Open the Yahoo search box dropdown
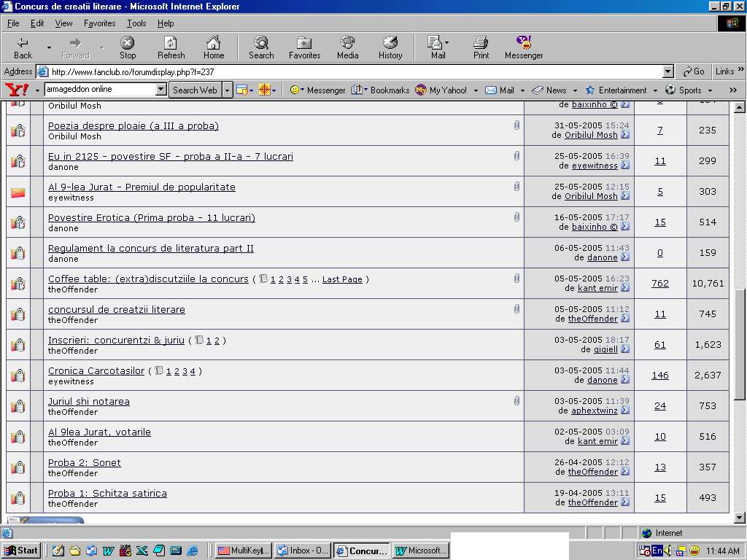The height and width of the screenshot is (560, 747). (161, 90)
